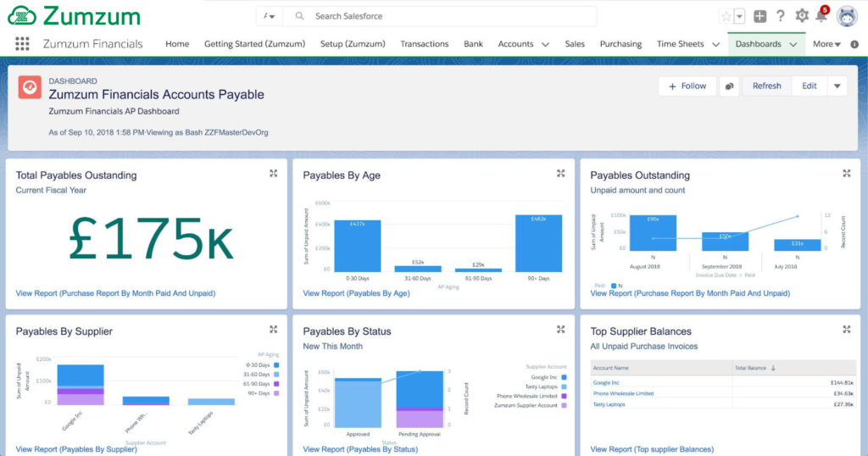Click the red dashboard gauge icon
Screen dimensions: 868x456
click(30, 87)
